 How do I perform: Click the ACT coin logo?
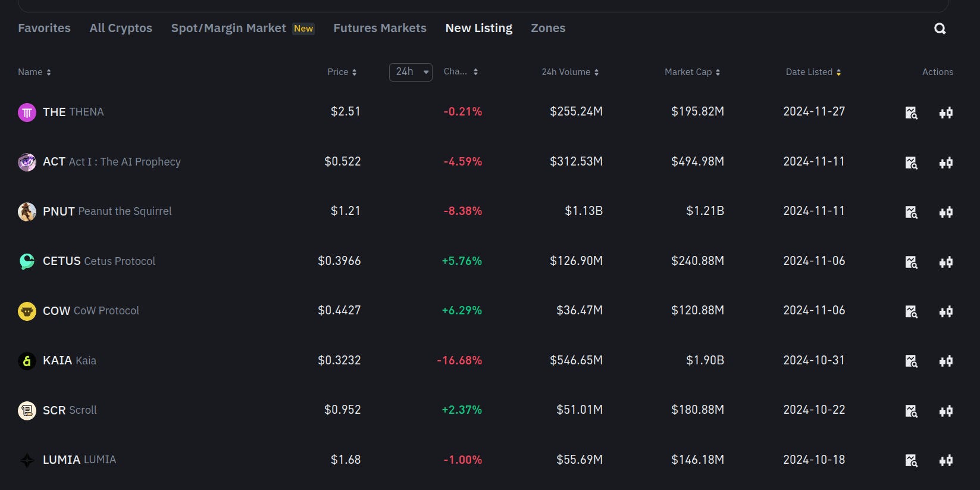click(27, 162)
